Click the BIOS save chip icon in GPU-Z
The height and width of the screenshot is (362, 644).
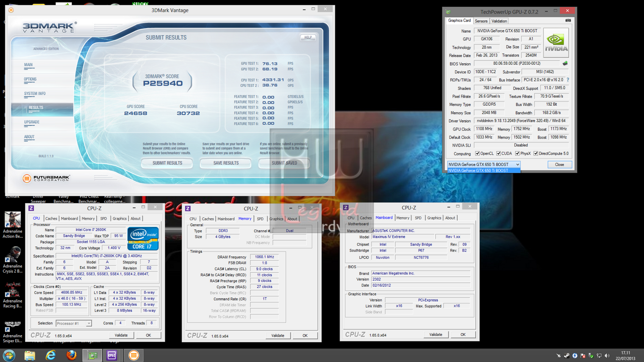click(x=565, y=64)
